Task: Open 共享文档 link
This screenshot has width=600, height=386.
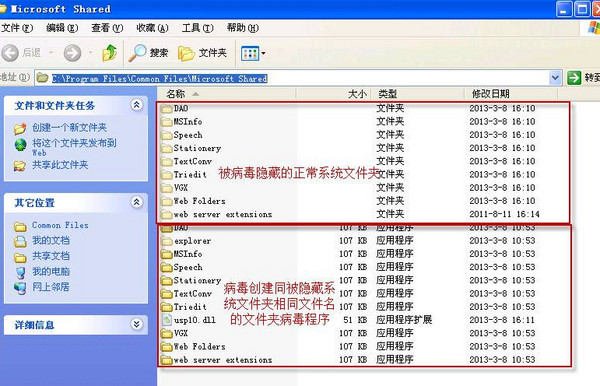Action: pyautogui.click(x=51, y=256)
